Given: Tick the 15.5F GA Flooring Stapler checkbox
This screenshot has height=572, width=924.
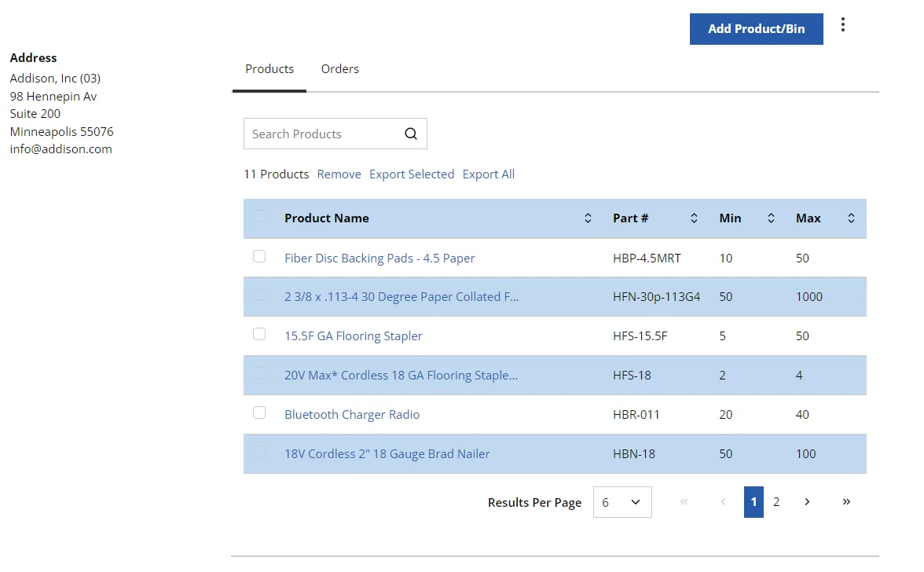Looking at the screenshot, I should (259, 334).
